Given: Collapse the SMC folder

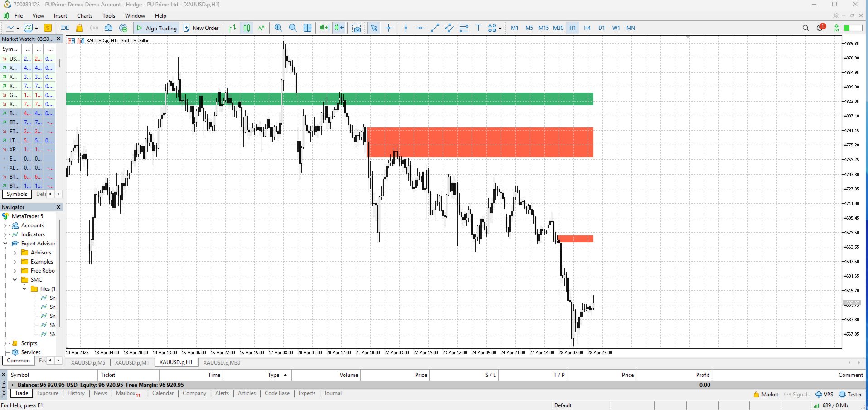Looking at the screenshot, I should [15, 280].
